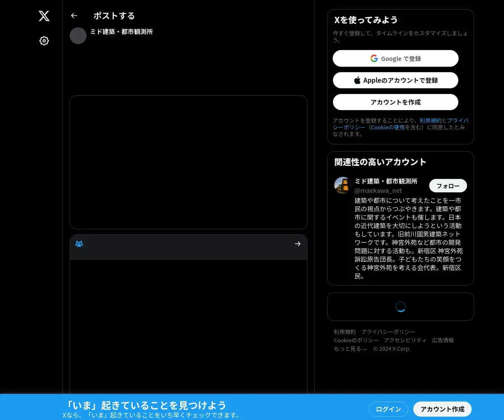The width and height of the screenshot is (504, 420).
Task: Open footer Cookieのポリシー link
Action: click(x=356, y=340)
